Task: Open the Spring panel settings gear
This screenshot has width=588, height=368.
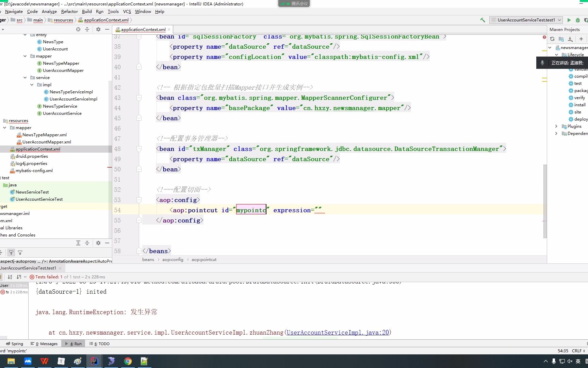Action: pos(98,243)
